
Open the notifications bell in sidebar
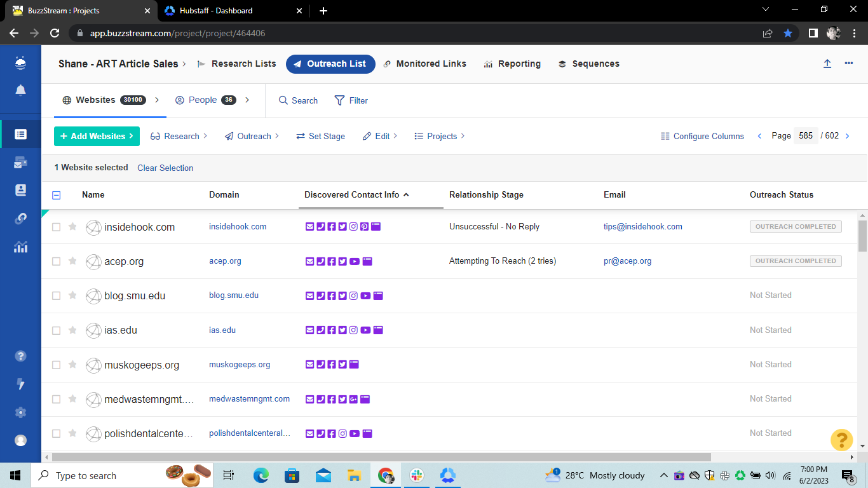tap(20, 90)
